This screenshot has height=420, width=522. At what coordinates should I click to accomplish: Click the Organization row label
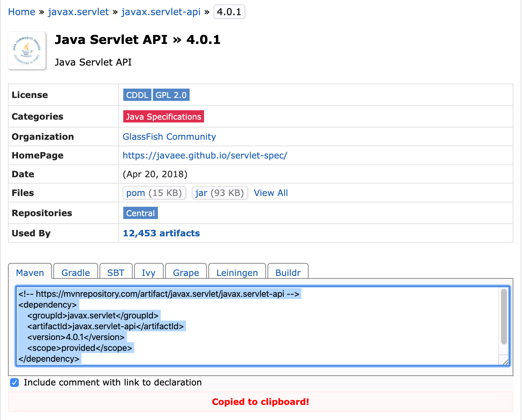[43, 137]
